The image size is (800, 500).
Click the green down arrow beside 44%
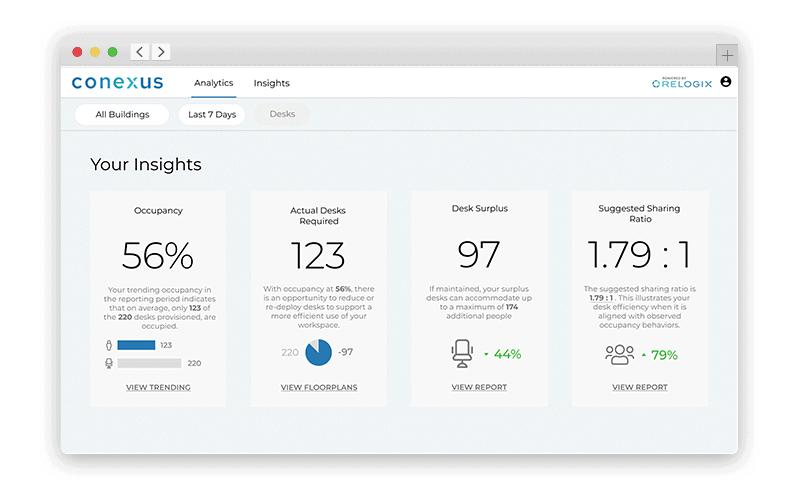click(486, 354)
